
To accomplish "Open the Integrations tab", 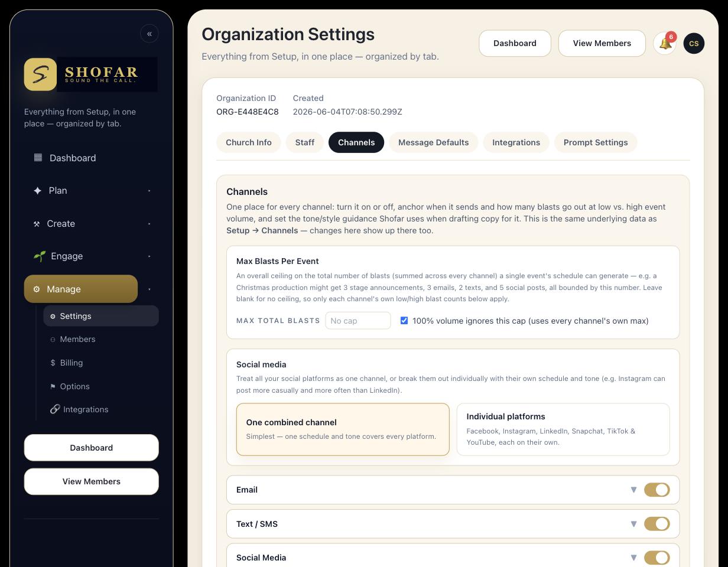I will [x=516, y=142].
